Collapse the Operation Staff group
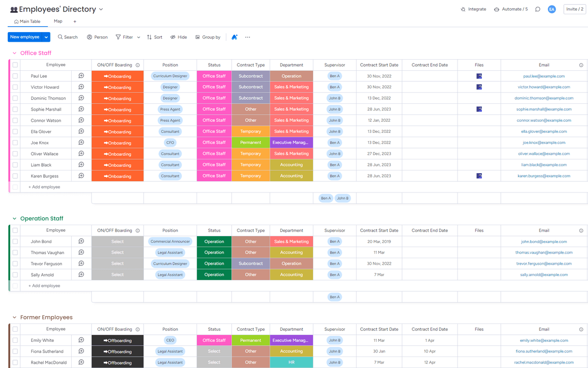 [14, 219]
